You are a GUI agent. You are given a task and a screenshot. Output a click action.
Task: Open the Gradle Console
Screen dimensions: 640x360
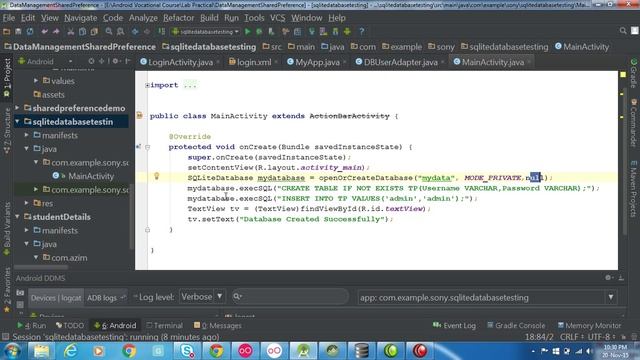516,325
